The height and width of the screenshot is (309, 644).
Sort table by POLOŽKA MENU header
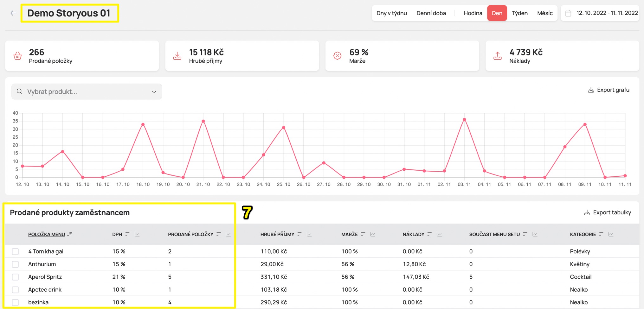47,234
